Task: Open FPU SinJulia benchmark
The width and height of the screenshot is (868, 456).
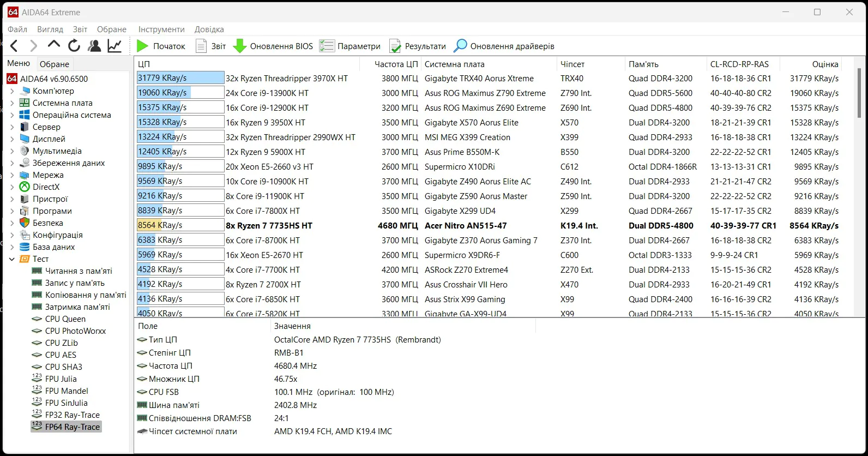Action: [x=60, y=403]
